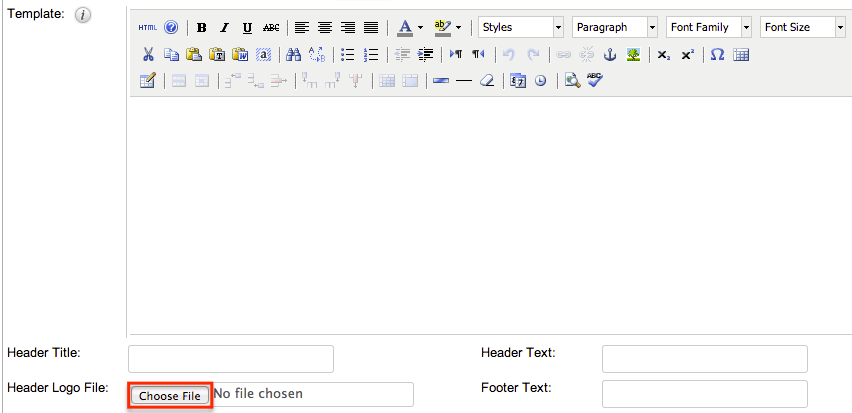Open the text color dropdown arrow
The height and width of the screenshot is (413, 852).
tap(420, 27)
